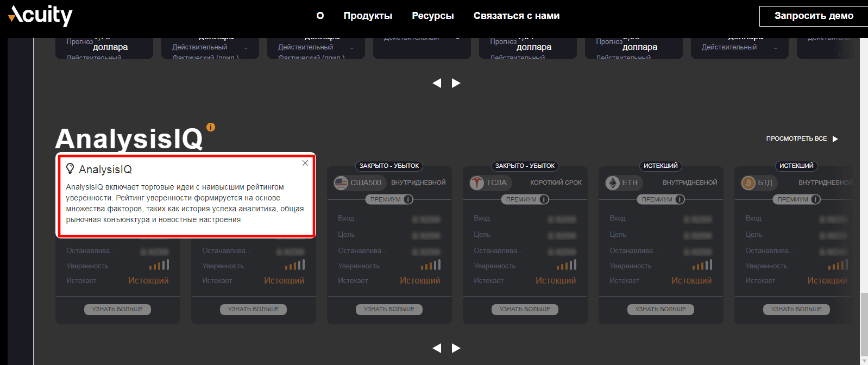Click the Acuity logo
This screenshot has height=365, width=868.
(40, 15)
